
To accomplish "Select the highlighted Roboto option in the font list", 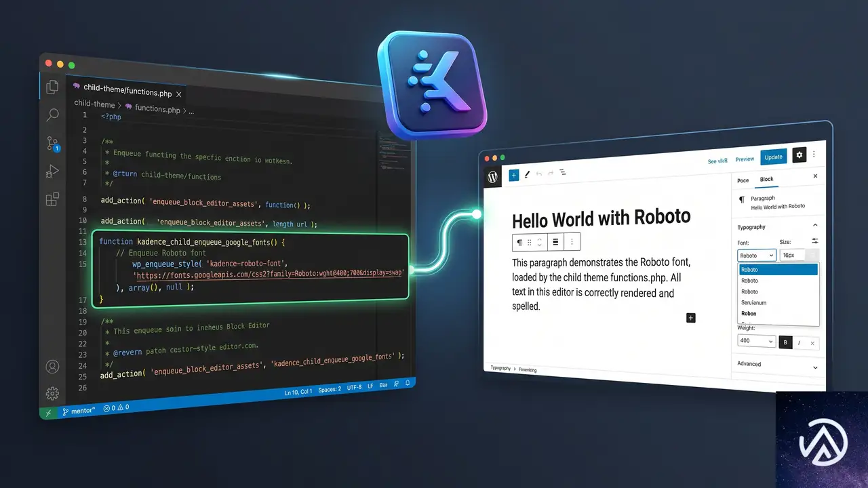I will coord(778,270).
